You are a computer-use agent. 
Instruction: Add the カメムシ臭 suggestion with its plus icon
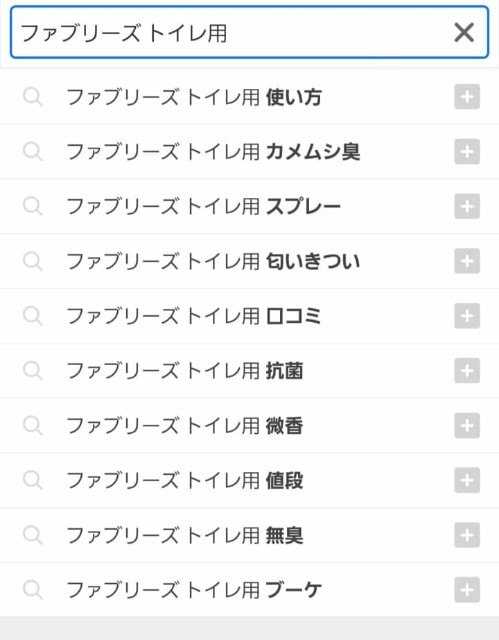[467, 151]
